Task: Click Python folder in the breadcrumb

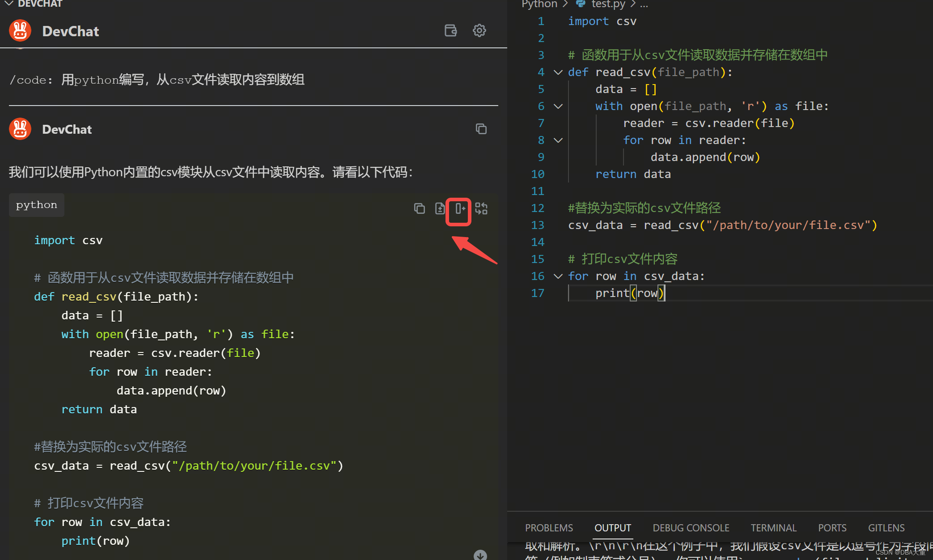Action: [539, 4]
